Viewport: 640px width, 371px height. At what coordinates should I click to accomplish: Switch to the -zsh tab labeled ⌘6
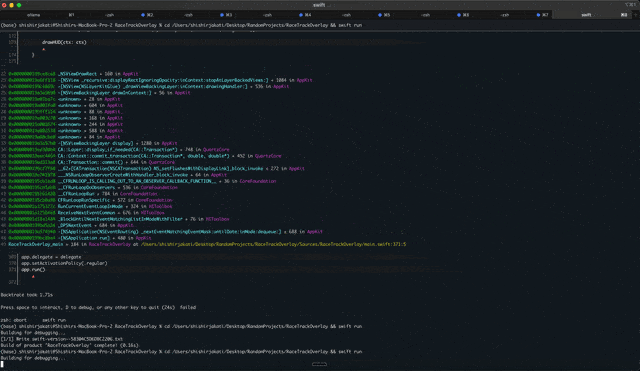(434, 15)
